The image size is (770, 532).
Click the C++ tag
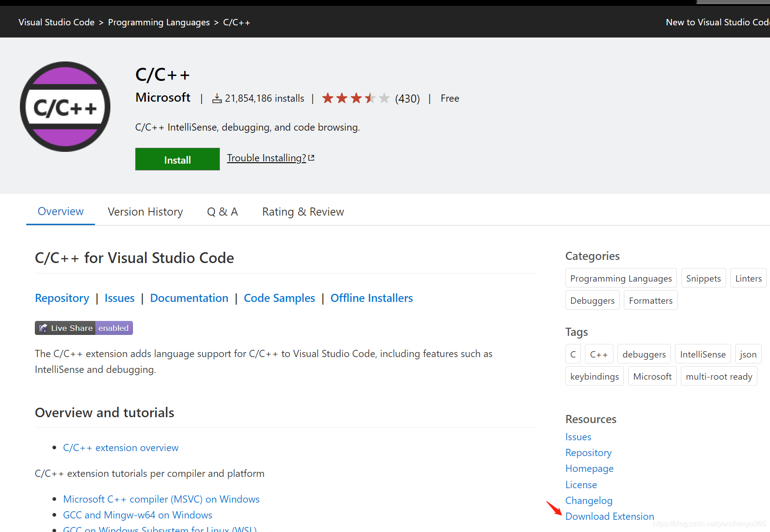click(x=599, y=354)
